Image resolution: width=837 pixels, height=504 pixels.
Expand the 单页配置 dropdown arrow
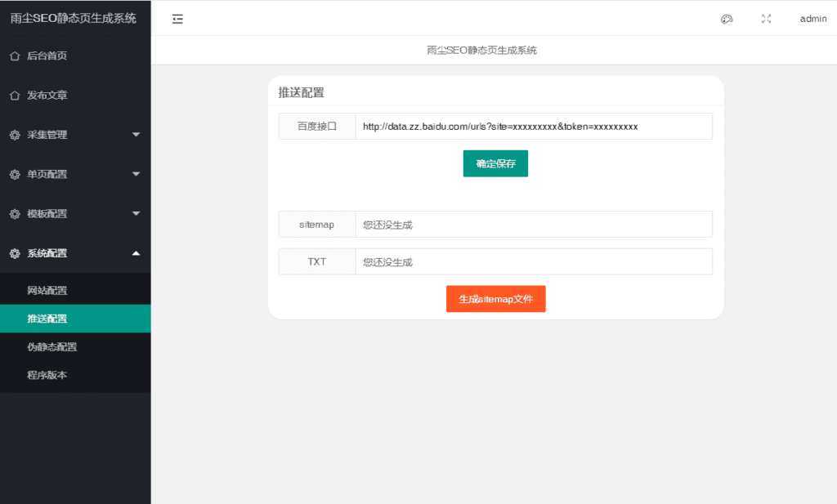point(137,174)
